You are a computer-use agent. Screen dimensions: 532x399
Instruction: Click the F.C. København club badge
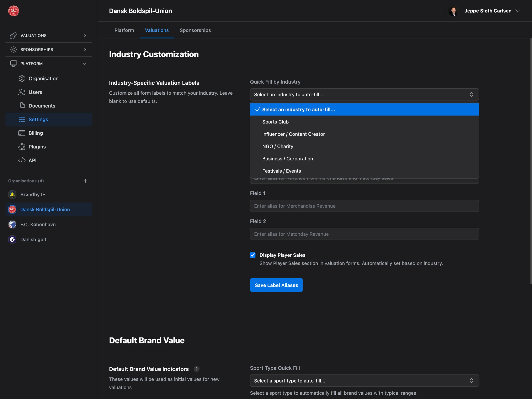click(12, 225)
